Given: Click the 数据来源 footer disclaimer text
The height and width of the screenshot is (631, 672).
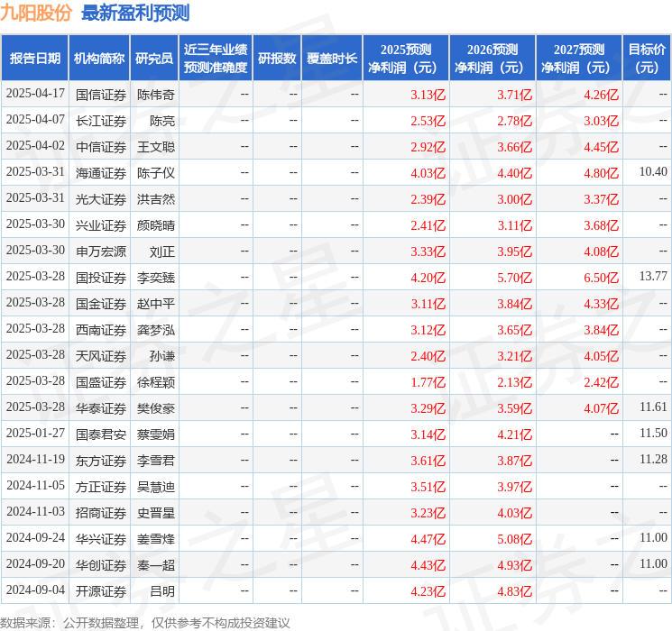Looking at the screenshot, I should tap(145, 622).
